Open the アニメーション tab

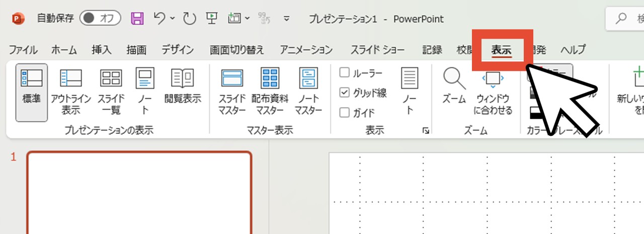pos(306,50)
